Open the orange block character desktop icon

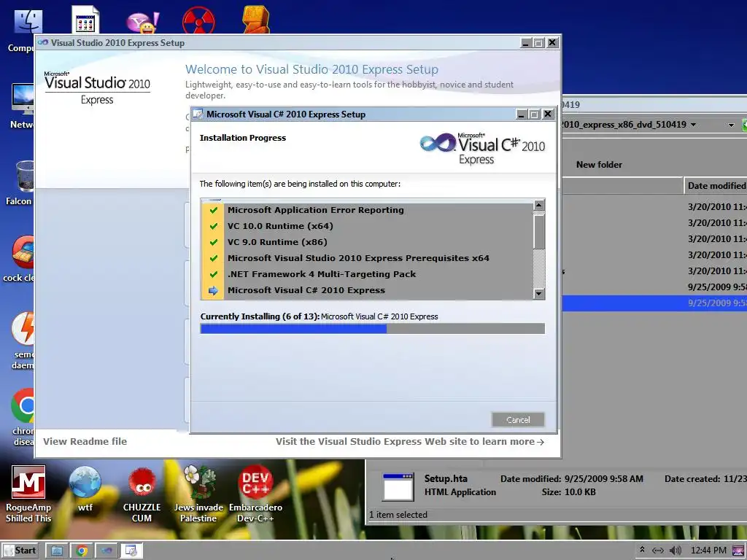(256, 19)
